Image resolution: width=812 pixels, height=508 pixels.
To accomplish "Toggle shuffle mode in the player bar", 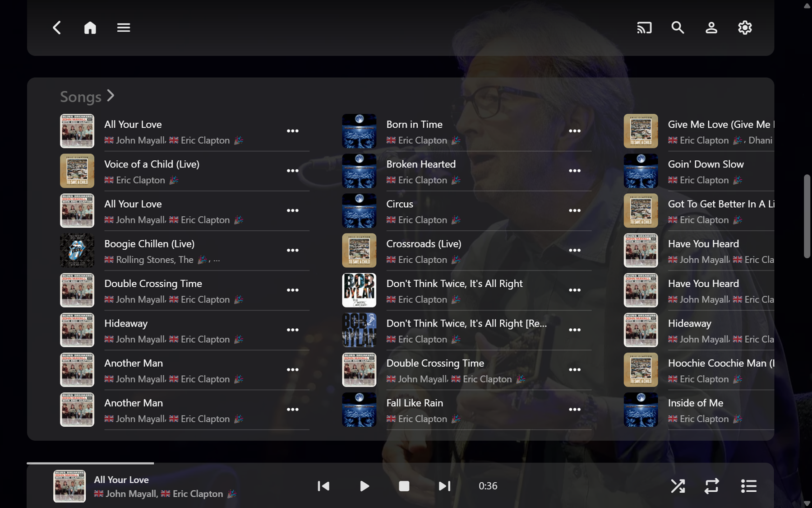I will [x=678, y=486].
